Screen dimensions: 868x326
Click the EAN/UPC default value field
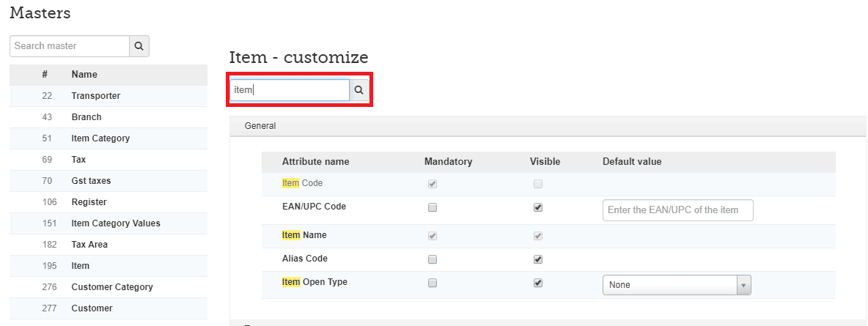(x=677, y=210)
